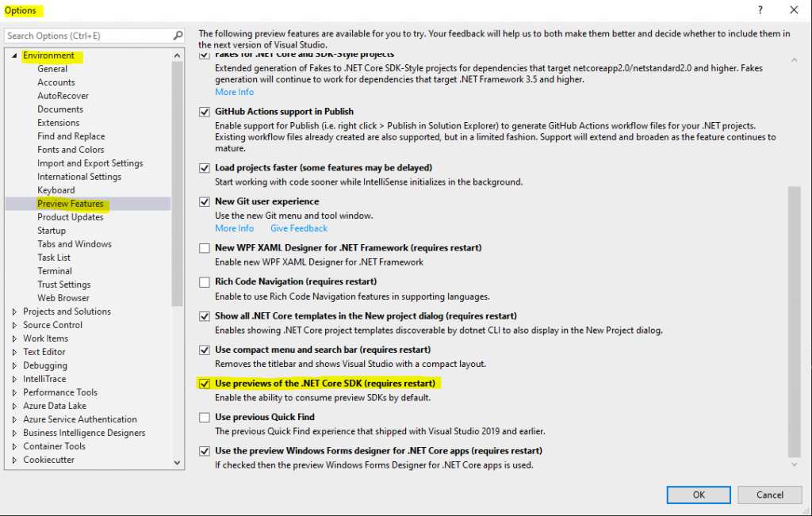Select Extensions in the tree

59,123
